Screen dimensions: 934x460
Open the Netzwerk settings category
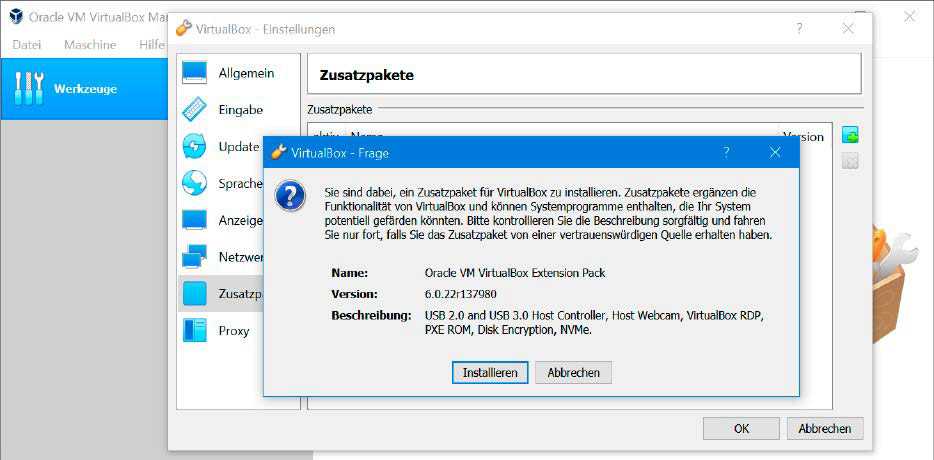tap(222, 257)
